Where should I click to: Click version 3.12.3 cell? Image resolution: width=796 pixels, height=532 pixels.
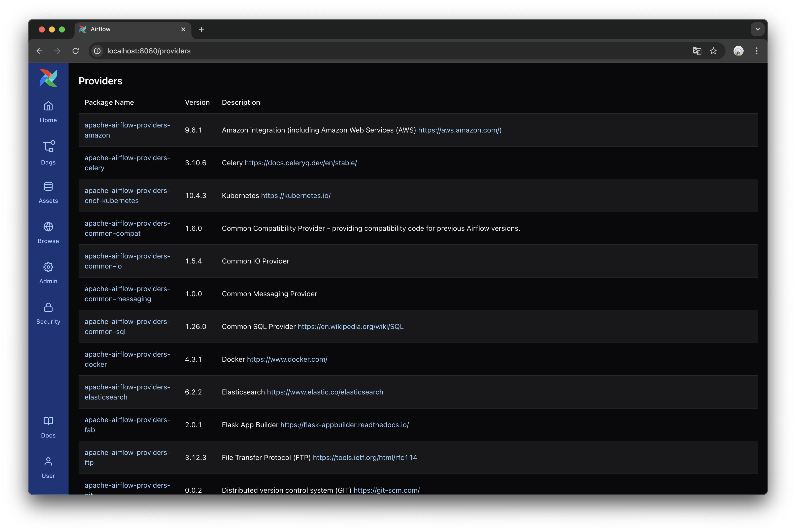pos(195,457)
